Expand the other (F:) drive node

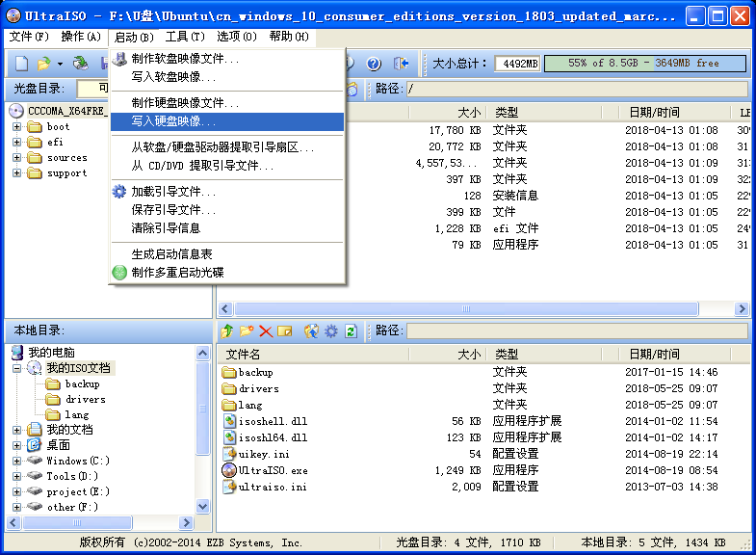(x=17, y=507)
